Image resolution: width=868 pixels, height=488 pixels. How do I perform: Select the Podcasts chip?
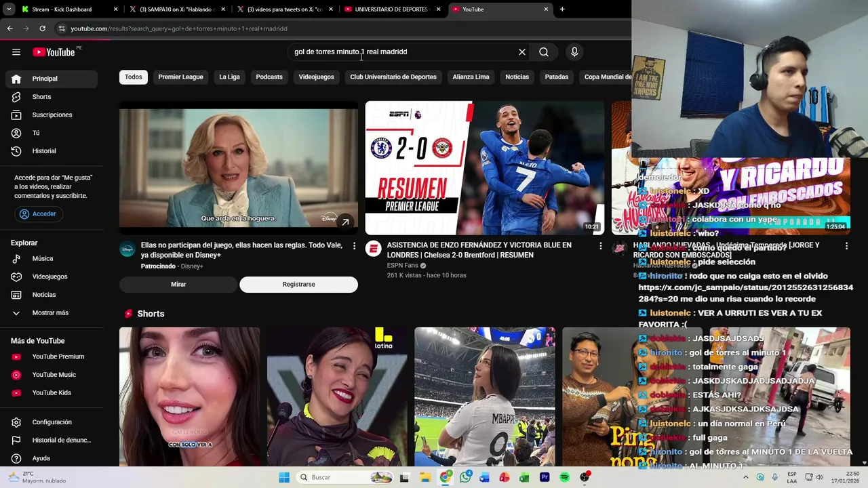[x=269, y=77]
